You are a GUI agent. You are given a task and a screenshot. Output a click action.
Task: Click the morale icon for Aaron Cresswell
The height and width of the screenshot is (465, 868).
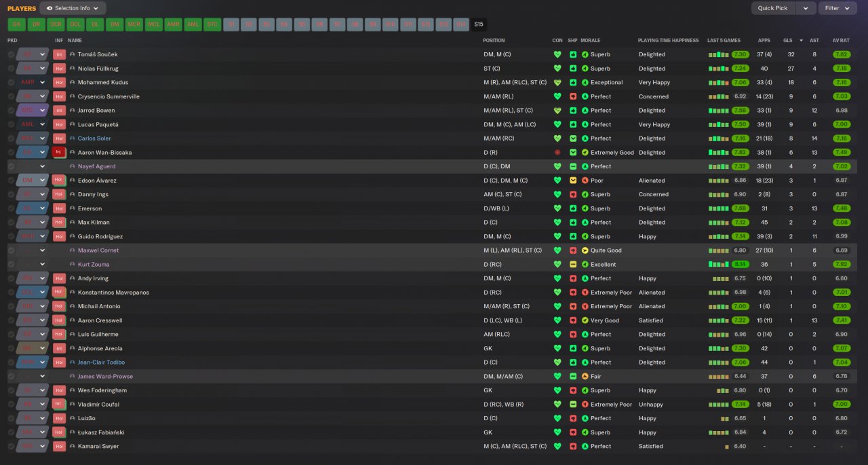click(x=585, y=320)
